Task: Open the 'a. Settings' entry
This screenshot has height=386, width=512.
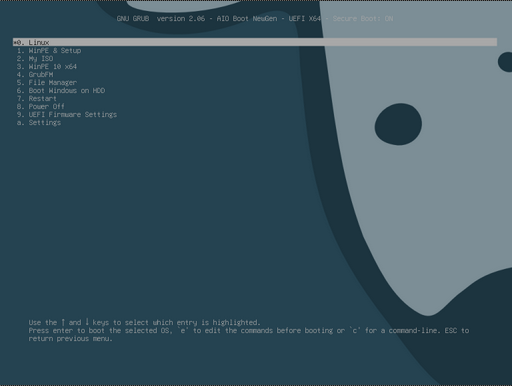Action: (x=39, y=123)
